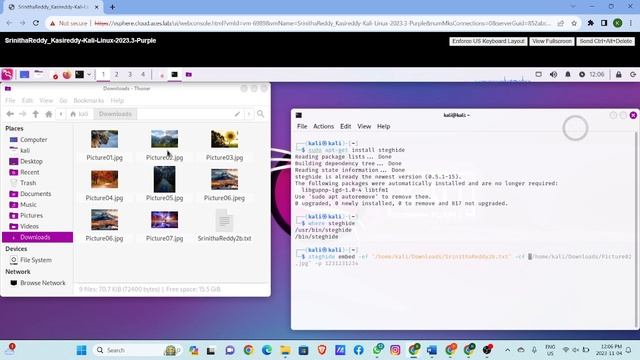This screenshot has height=360, width=640.
Task: Select SrinithaReddy2b.txt file
Action: (224, 225)
